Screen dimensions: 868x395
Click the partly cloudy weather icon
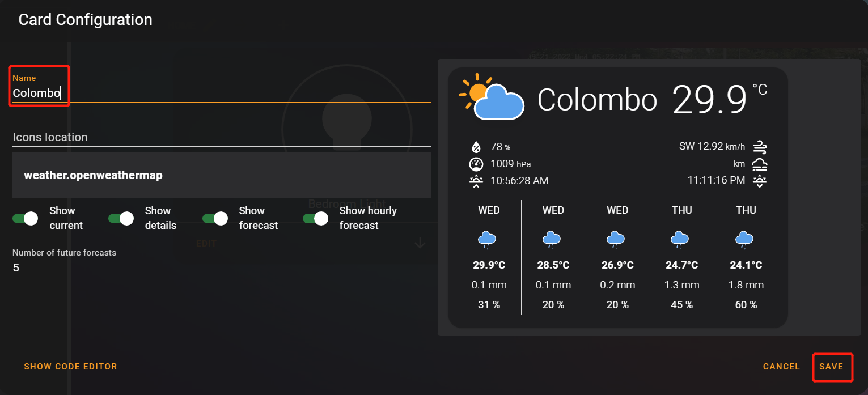tap(492, 97)
